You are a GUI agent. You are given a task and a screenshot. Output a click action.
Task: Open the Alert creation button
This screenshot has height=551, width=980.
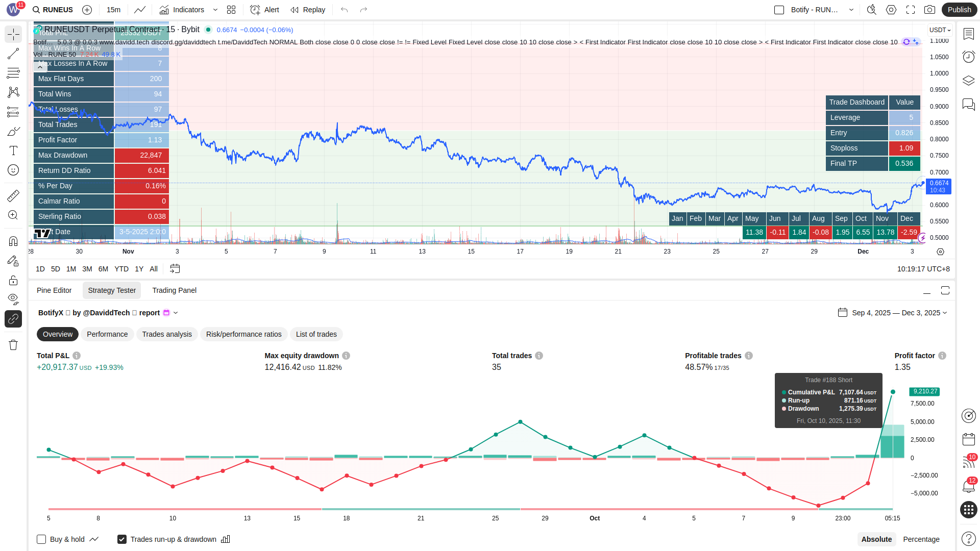[264, 10]
